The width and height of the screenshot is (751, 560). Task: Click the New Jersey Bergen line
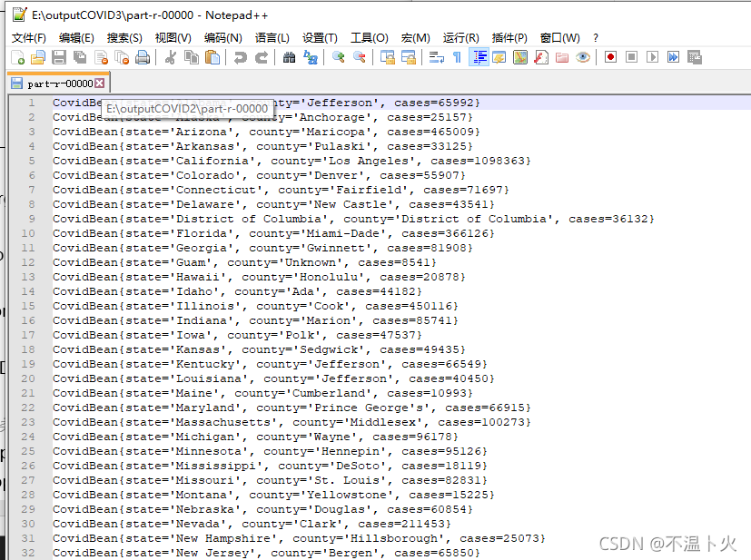coord(266,553)
